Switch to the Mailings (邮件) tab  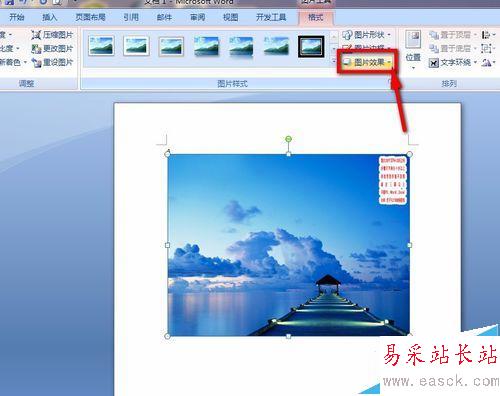tap(164, 17)
